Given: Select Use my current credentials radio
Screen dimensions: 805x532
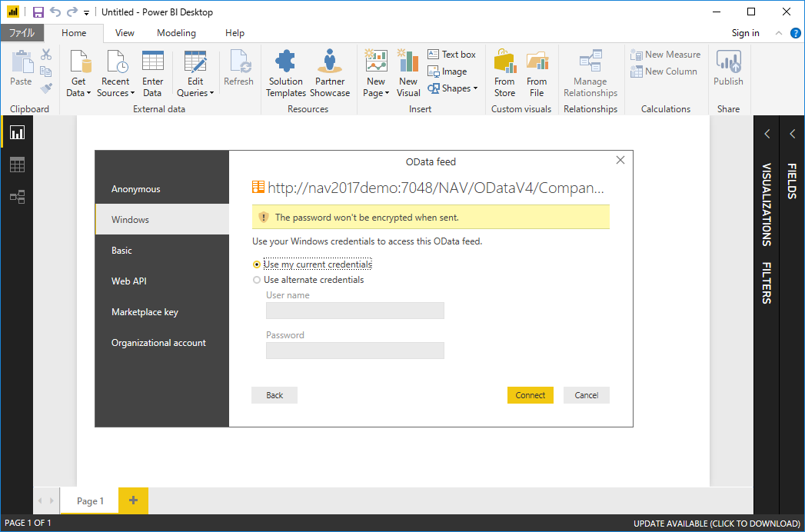Looking at the screenshot, I should pos(257,264).
